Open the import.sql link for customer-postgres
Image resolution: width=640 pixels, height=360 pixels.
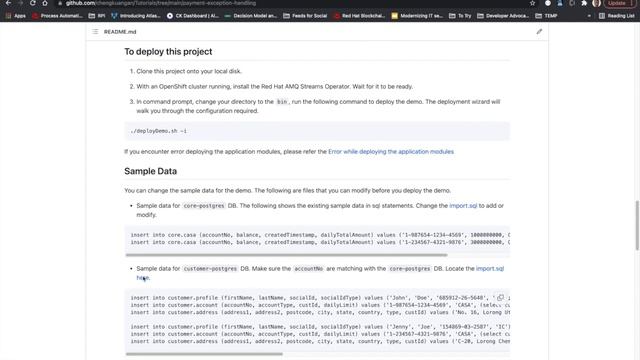(x=490, y=269)
